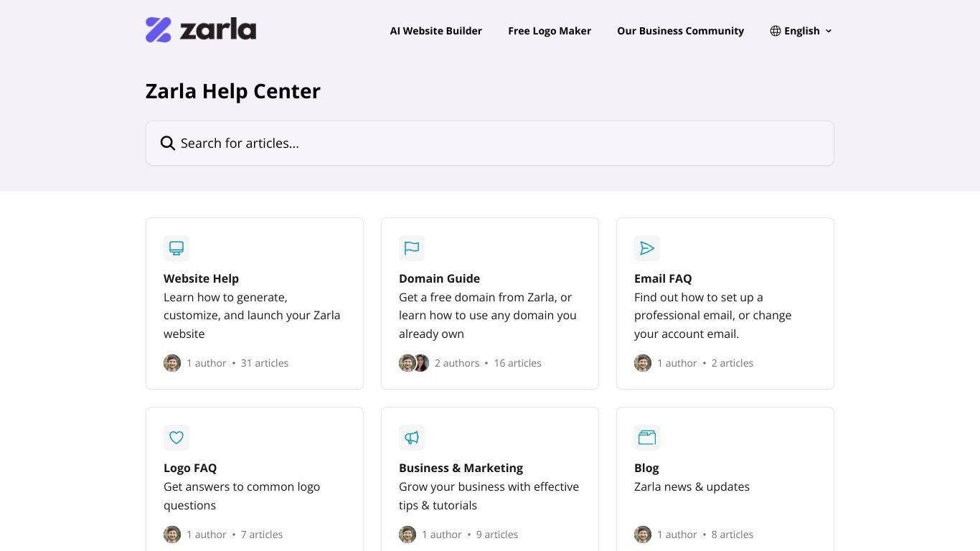
Task: Open Free Logo Maker menu item
Action: tap(550, 31)
